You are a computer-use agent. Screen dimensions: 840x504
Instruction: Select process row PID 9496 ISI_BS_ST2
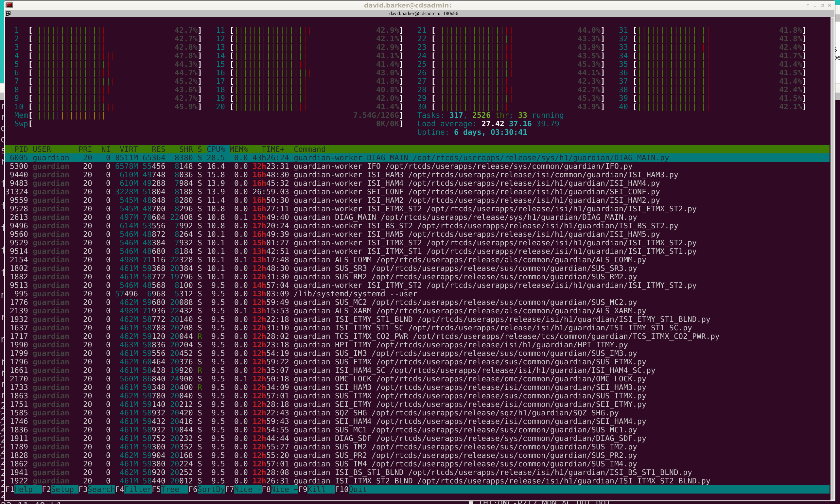(417, 226)
